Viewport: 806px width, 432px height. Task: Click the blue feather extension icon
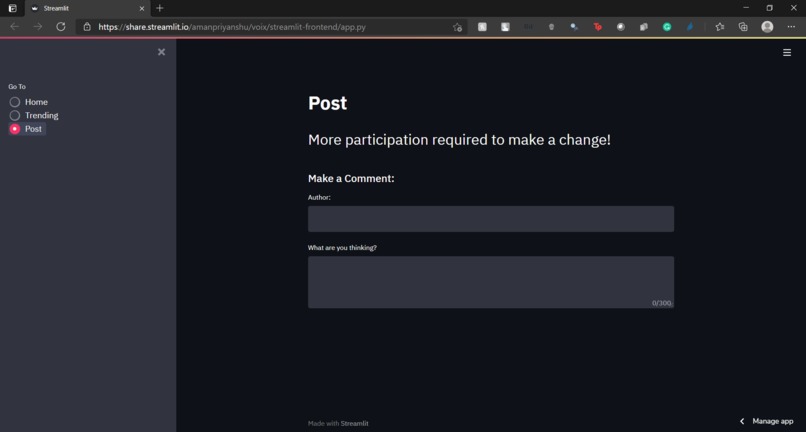coord(690,27)
